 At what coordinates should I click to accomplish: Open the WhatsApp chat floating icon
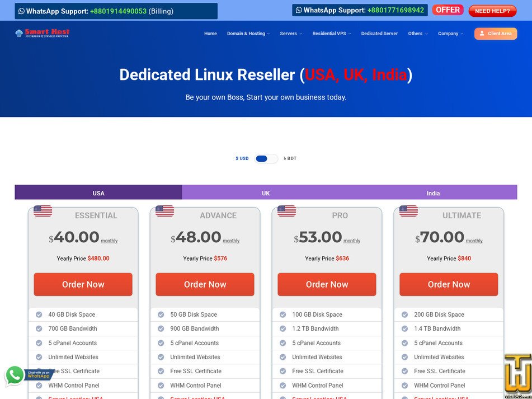(15, 375)
